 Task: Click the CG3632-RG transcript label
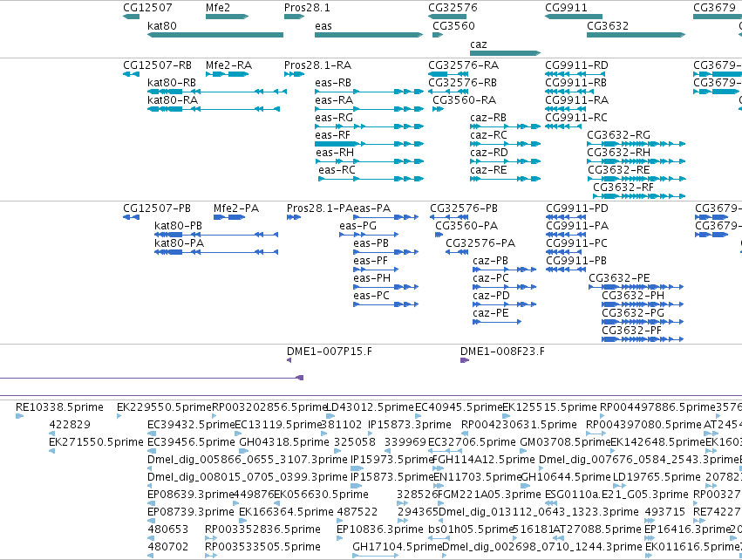[x=618, y=135]
